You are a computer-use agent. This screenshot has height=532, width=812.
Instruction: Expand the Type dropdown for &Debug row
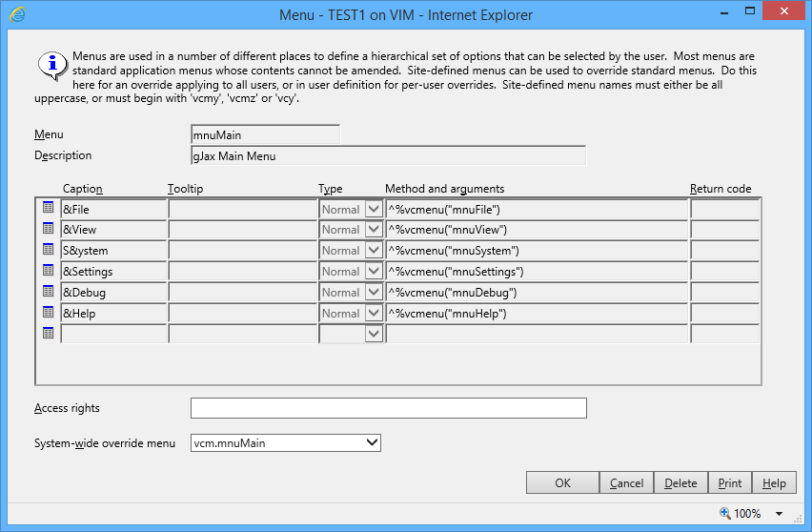374,293
